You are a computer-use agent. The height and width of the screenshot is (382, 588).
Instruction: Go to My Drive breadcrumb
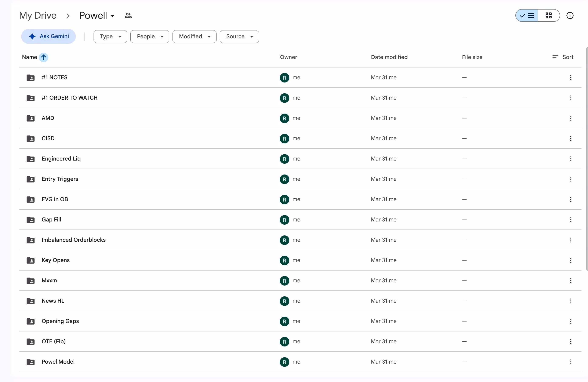pos(38,16)
